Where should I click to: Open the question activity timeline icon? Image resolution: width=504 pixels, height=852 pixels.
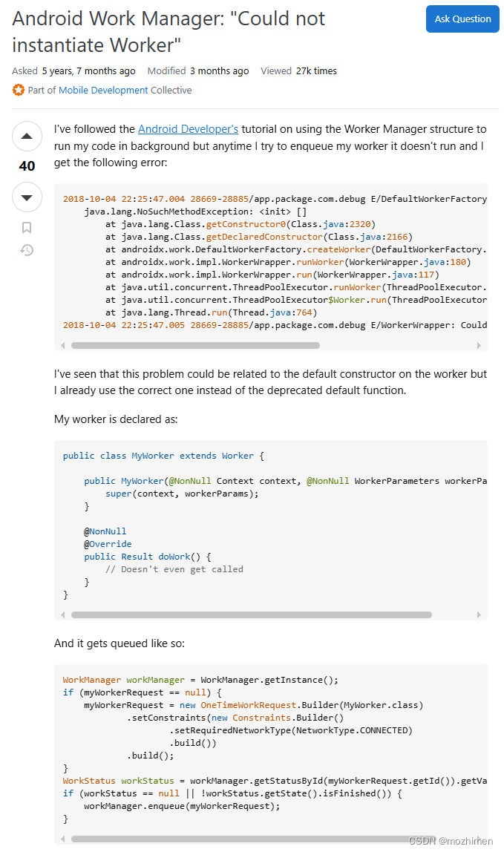point(27,251)
